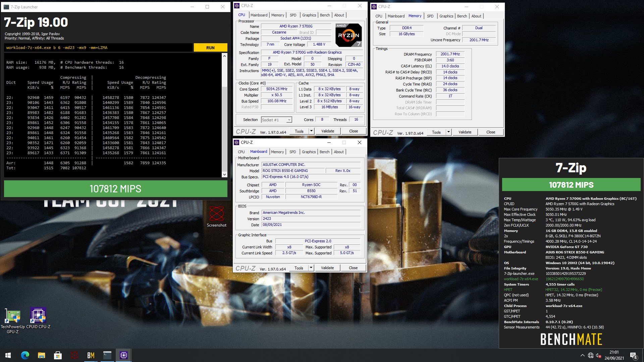Screen dimensions: 644x362
Task: Switch to Graphics tab in the CPU-Z Memory window
Action: [446, 16]
